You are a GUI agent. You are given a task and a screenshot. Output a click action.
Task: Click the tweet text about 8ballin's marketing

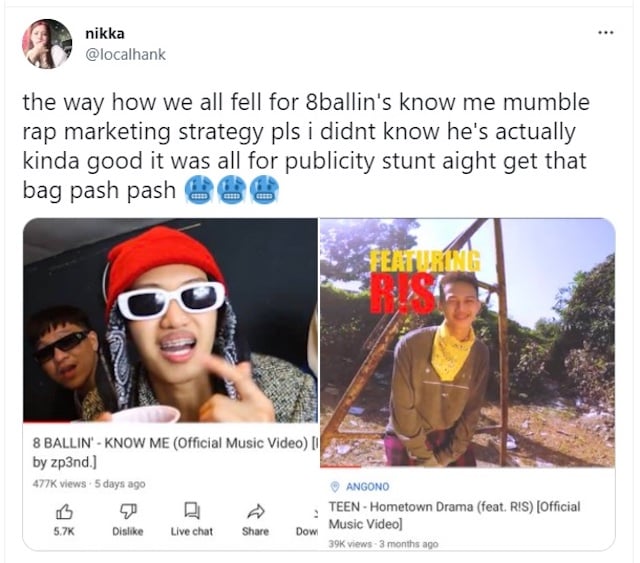point(306,146)
